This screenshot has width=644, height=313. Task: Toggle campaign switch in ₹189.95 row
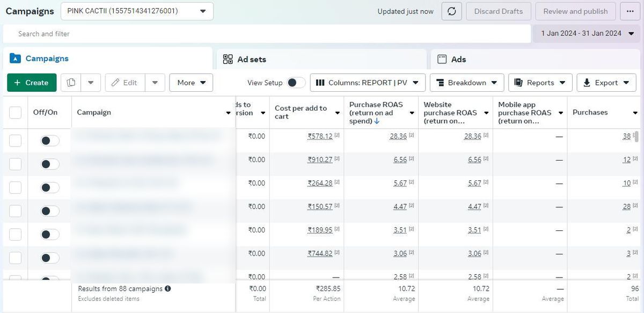(x=50, y=234)
